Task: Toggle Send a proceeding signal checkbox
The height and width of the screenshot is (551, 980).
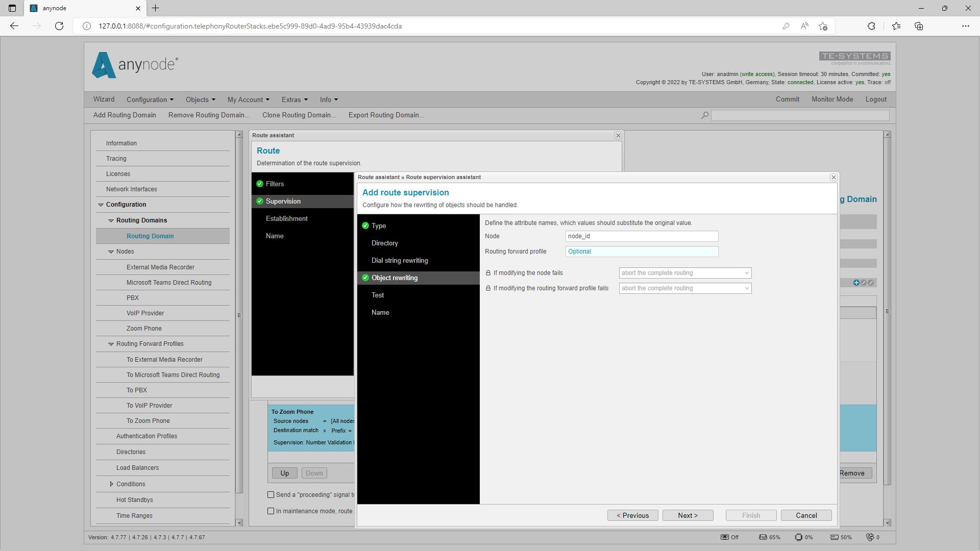Action: point(271,495)
